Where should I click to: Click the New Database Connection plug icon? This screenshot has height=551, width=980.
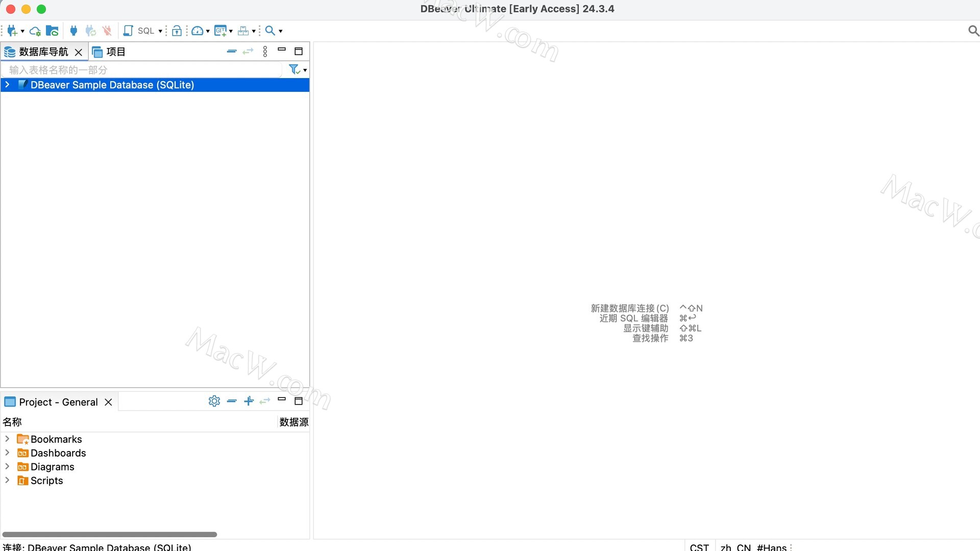[x=12, y=31]
